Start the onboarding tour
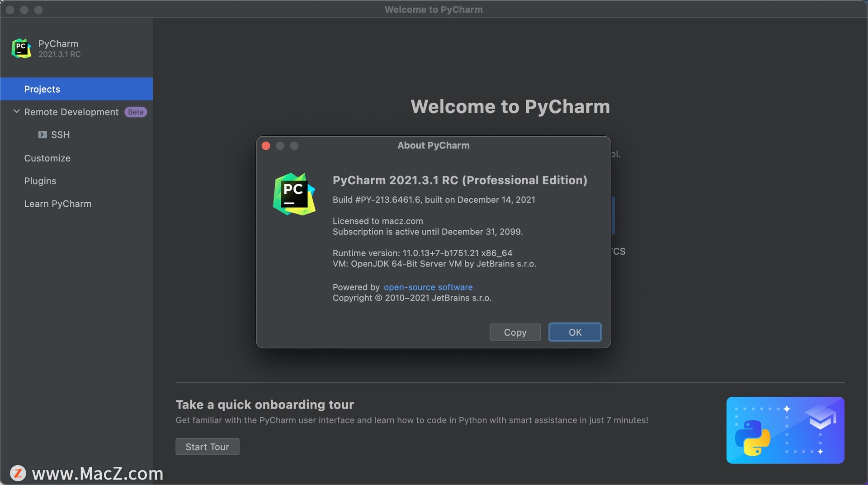This screenshot has height=485, width=868. (x=208, y=447)
